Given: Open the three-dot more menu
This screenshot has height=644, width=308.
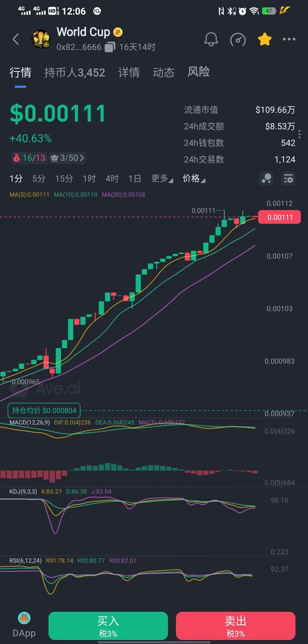Looking at the screenshot, I should pyautogui.click(x=289, y=40).
